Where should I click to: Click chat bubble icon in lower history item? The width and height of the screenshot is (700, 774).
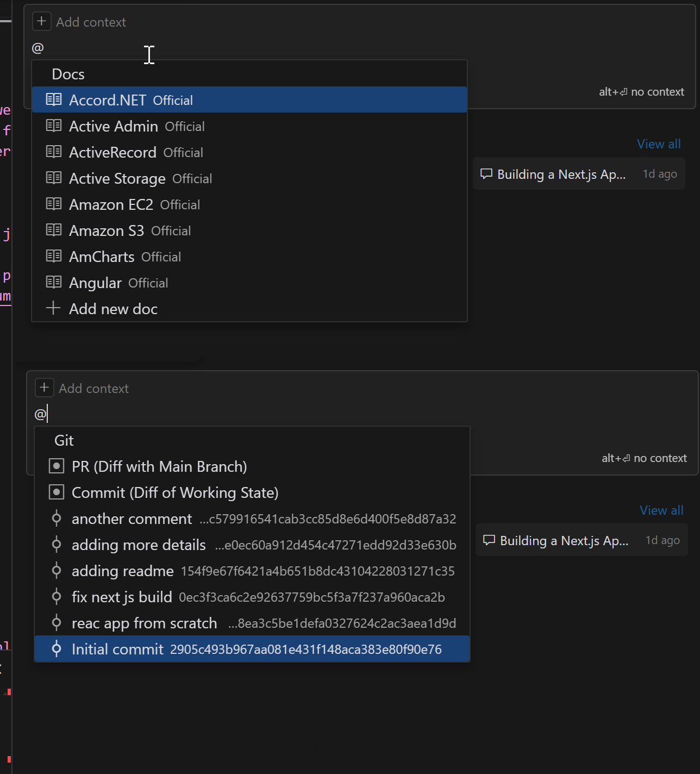pos(489,540)
